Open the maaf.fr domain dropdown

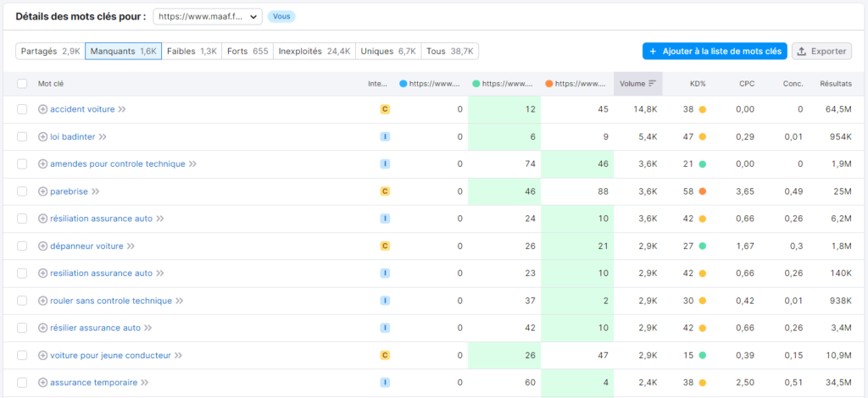pyautogui.click(x=208, y=17)
